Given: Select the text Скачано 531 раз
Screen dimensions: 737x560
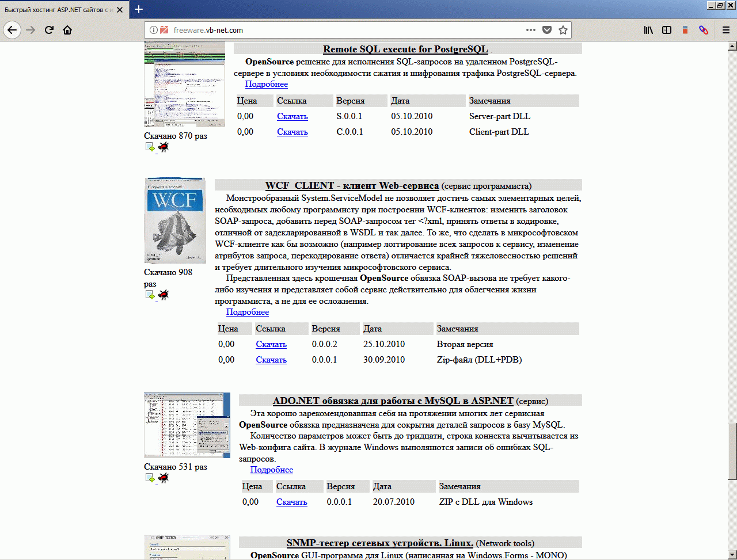Looking at the screenshot, I should (x=176, y=467).
